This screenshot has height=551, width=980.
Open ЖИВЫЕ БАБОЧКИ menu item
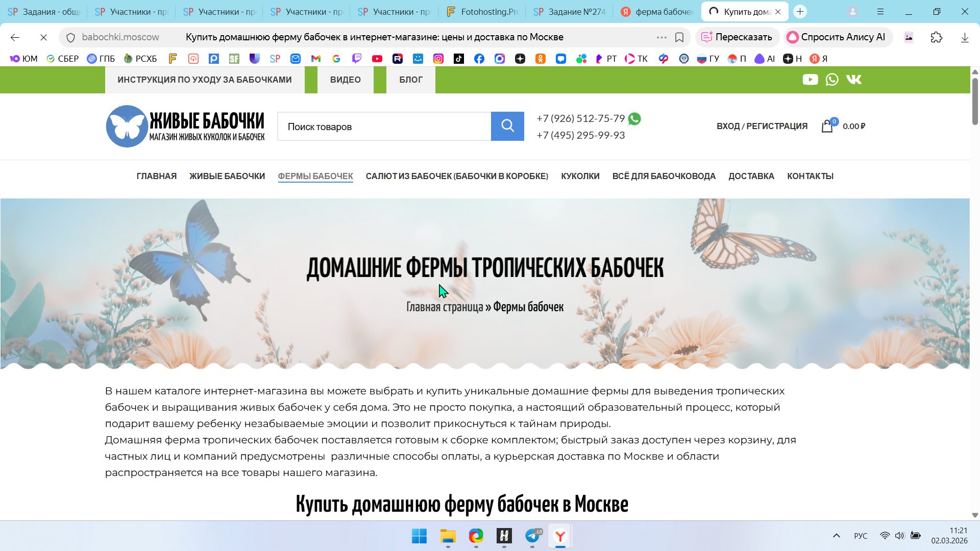pyautogui.click(x=227, y=176)
